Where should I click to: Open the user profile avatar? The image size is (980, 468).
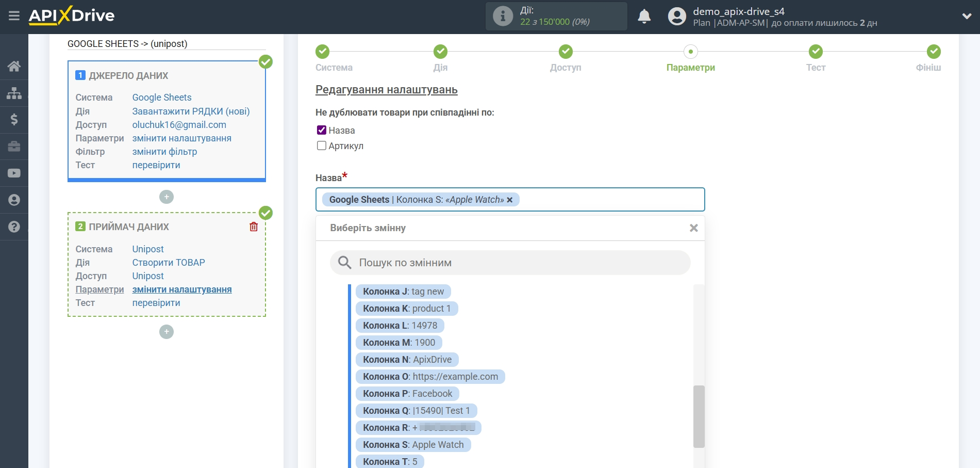pos(677,17)
